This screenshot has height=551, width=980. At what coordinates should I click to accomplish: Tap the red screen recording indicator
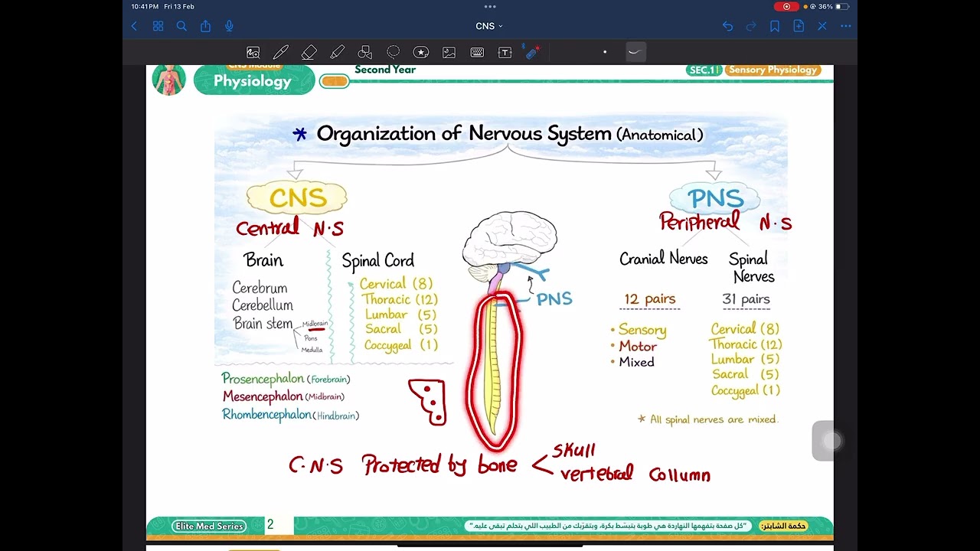point(786,7)
